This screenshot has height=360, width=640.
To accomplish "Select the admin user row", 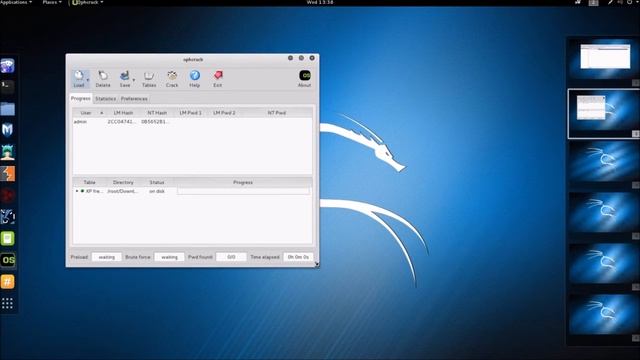I will point(192,122).
